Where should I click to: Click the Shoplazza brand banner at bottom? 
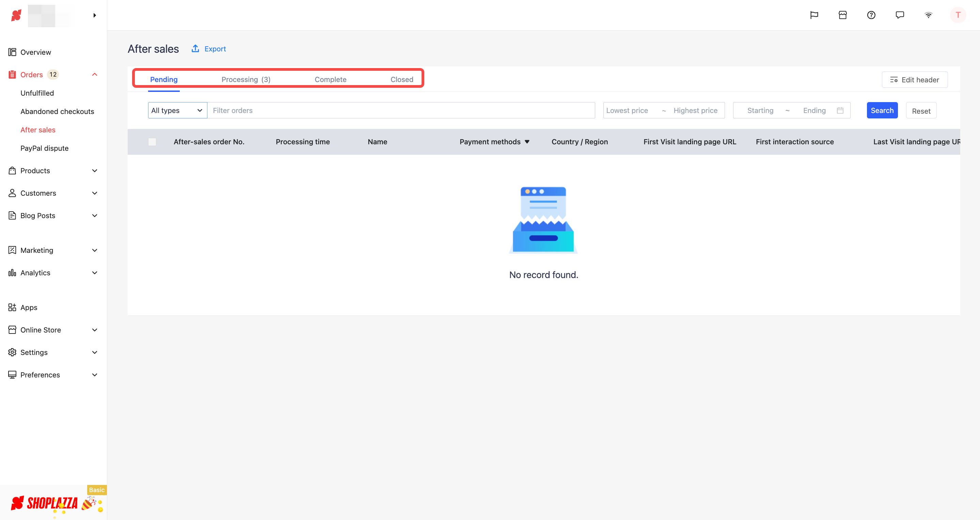tap(53, 503)
